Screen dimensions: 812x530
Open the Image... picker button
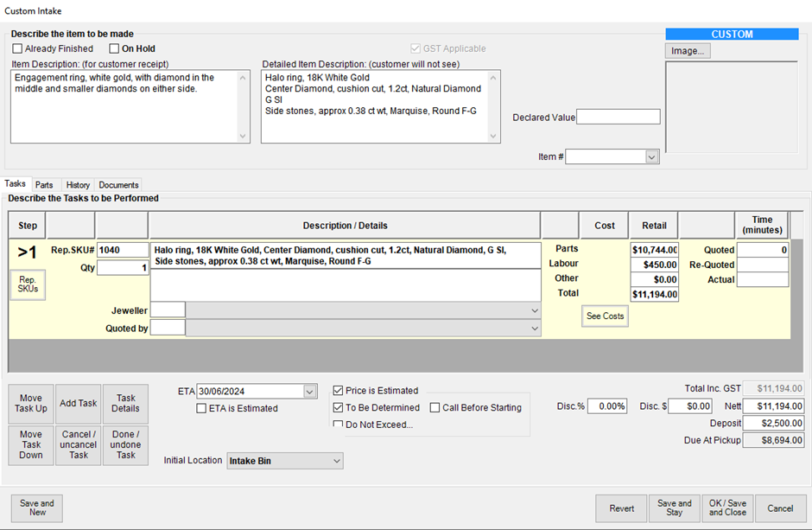click(687, 51)
